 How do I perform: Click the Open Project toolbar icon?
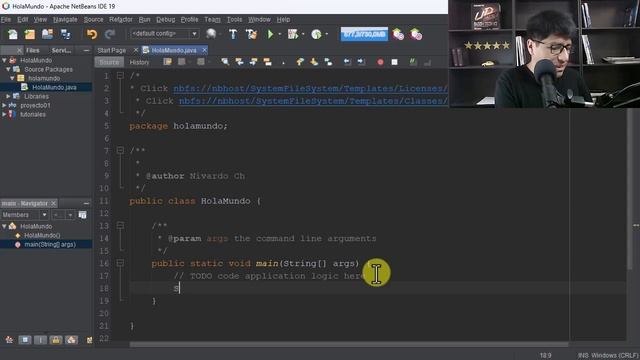tap(47, 34)
